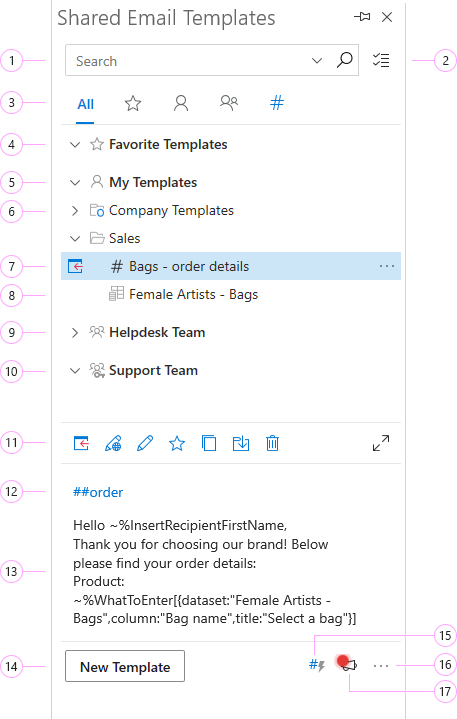Click the hashtag shortcuts lightning icon

(x=317, y=665)
